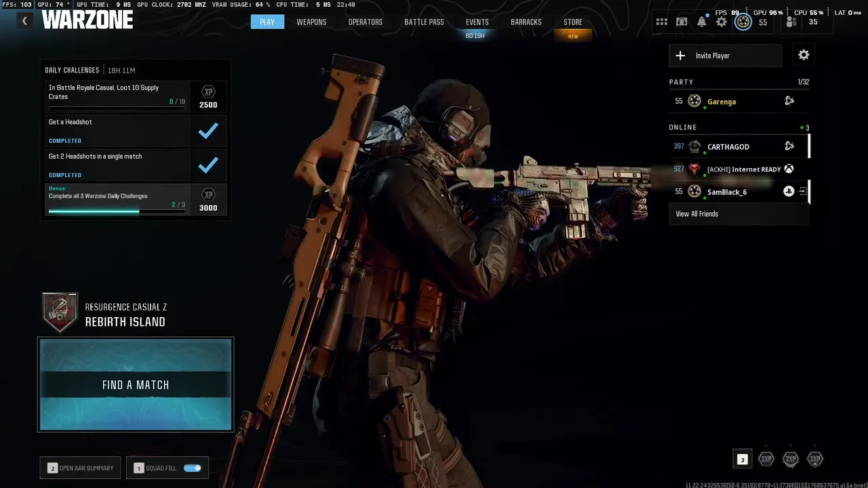Select CARTHAGOD in online friends

click(x=738, y=146)
